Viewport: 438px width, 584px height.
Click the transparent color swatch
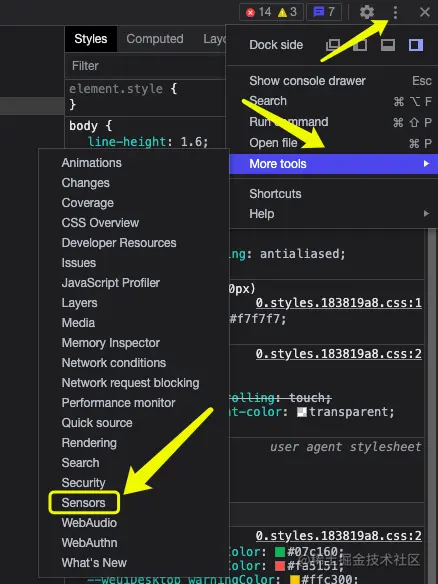pos(302,412)
